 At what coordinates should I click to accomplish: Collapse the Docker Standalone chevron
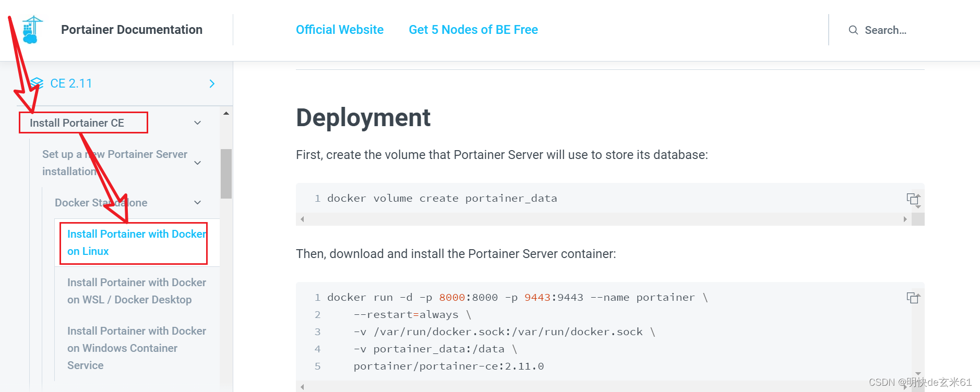pos(198,203)
